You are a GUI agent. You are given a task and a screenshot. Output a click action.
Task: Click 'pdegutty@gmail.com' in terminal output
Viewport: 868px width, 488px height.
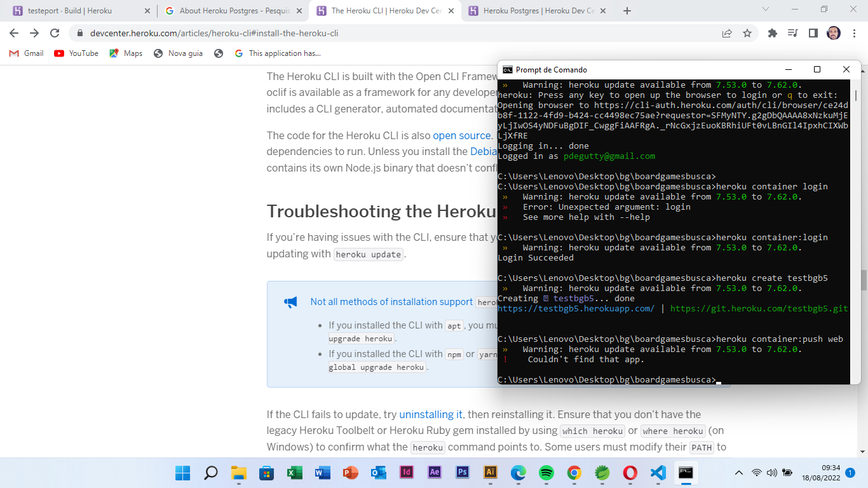point(609,156)
